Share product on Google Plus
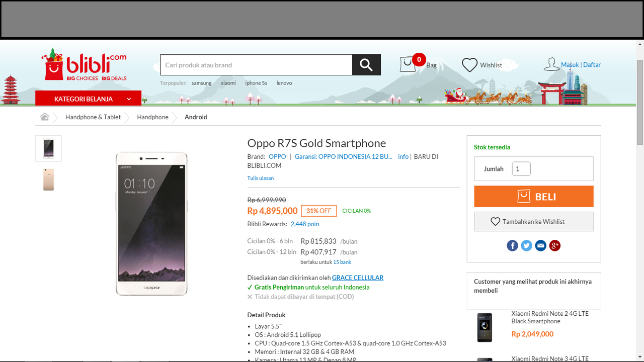 [554, 245]
